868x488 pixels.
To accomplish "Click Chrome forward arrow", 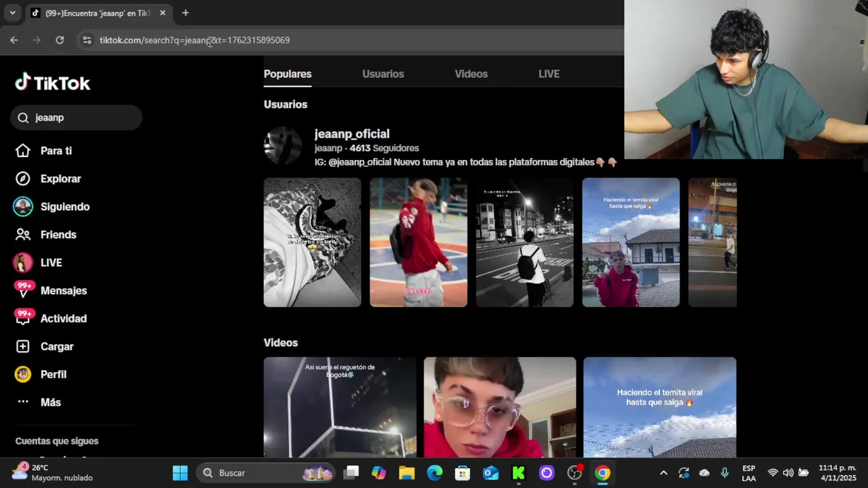I will (x=37, y=40).
